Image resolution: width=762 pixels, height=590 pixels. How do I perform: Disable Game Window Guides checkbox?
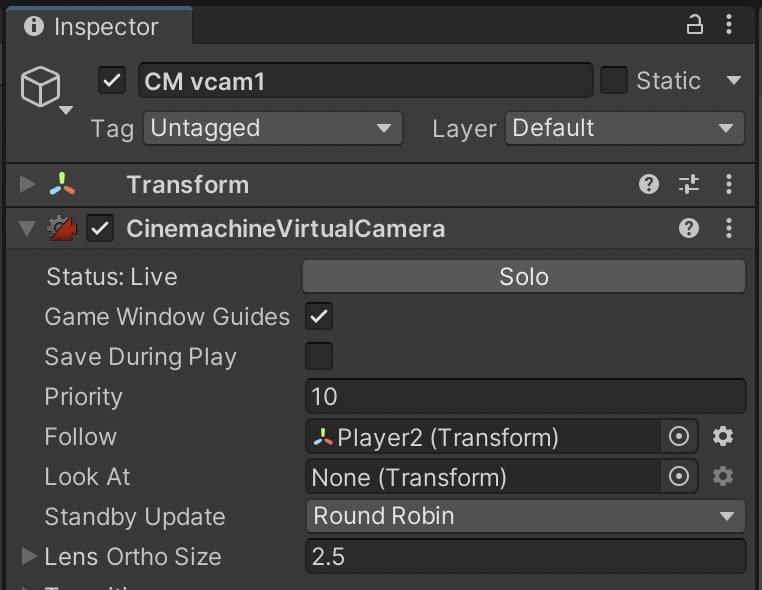point(319,317)
